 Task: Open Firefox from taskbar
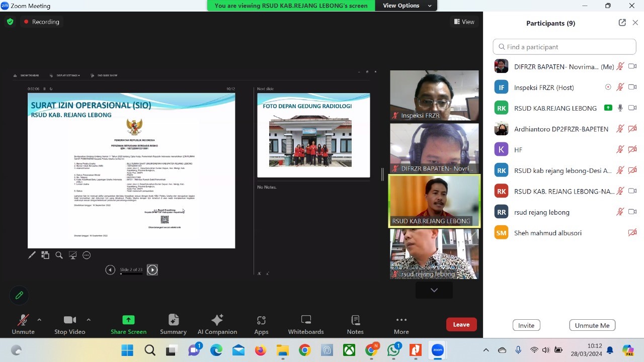(x=260, y=350)
